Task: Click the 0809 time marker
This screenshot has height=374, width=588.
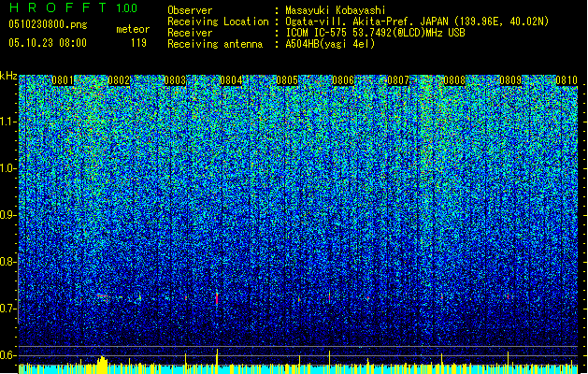Action: pyautogui.click(x=510, y=80)
